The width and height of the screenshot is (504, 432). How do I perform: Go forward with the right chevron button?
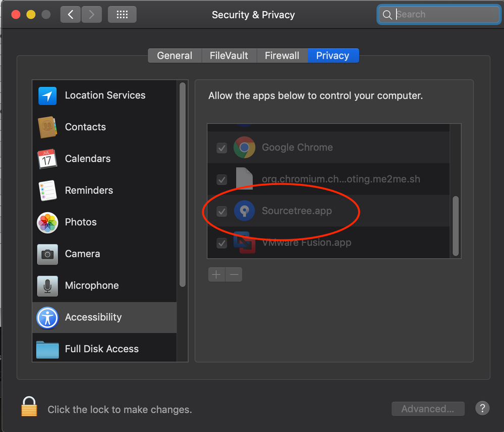91,15
